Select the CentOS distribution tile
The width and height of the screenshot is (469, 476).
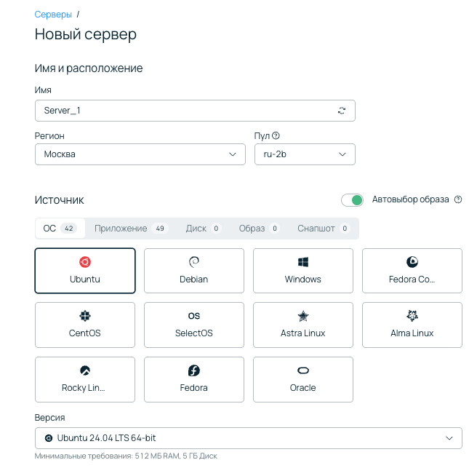pyautogui.click(x=85, y=325)
